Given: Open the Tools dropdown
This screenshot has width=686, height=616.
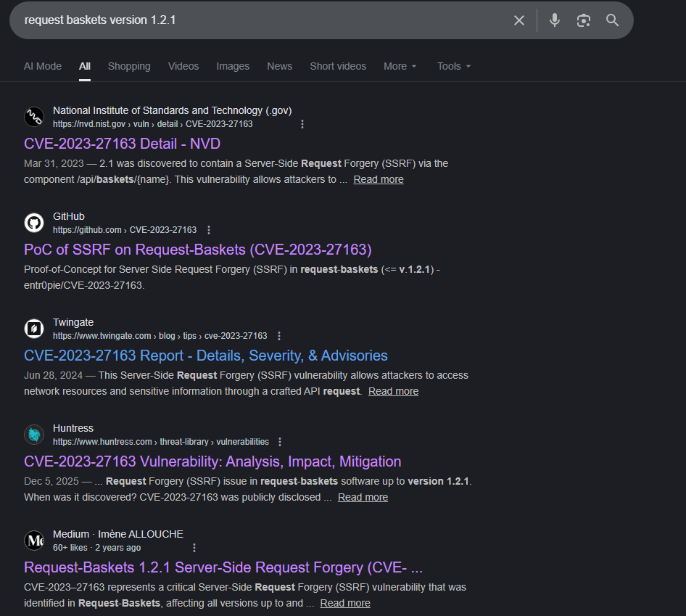Looking at the screenshot, I should pos(454,66).
